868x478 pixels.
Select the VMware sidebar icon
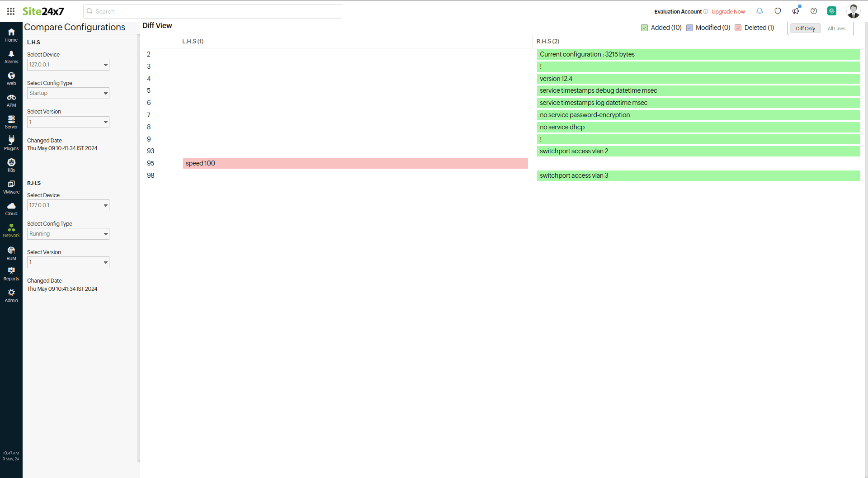point(11,187)
